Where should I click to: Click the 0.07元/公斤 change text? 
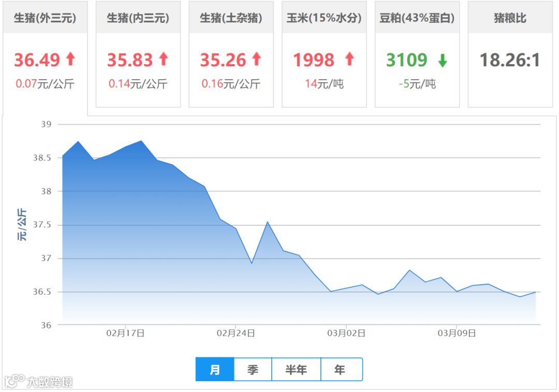point(45,84)
